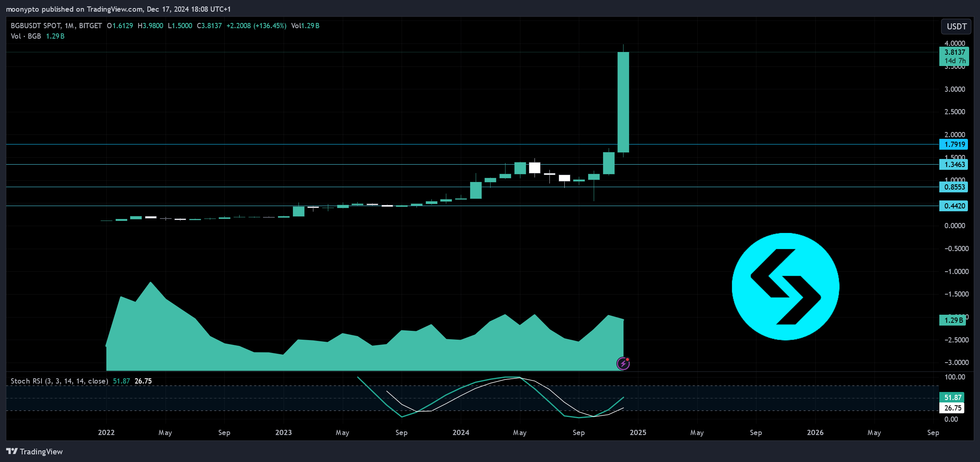Click the 26.75 Stoch RSI axis label
980x462 pixels.
coord(952,408)
